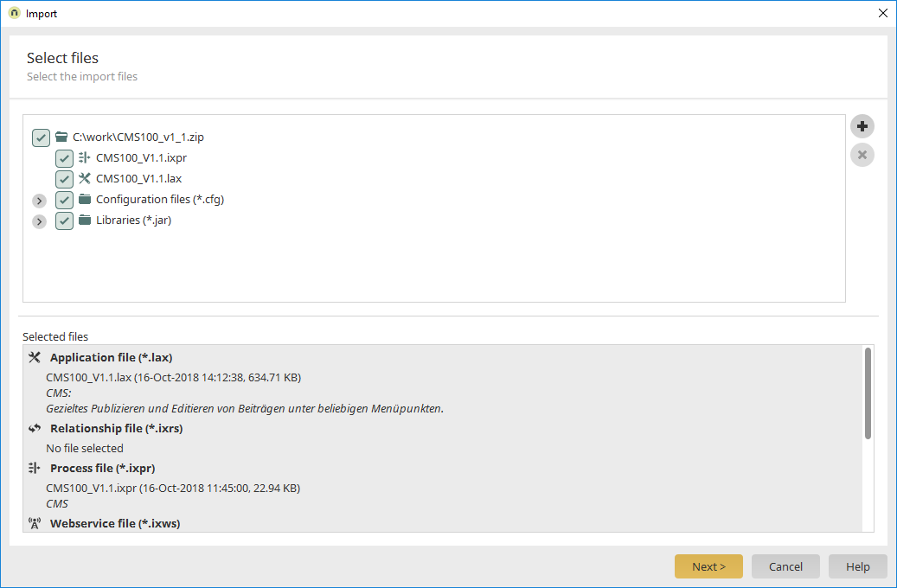
Task: Click the Select the import files subtitle
Action: tap(82, 77)
